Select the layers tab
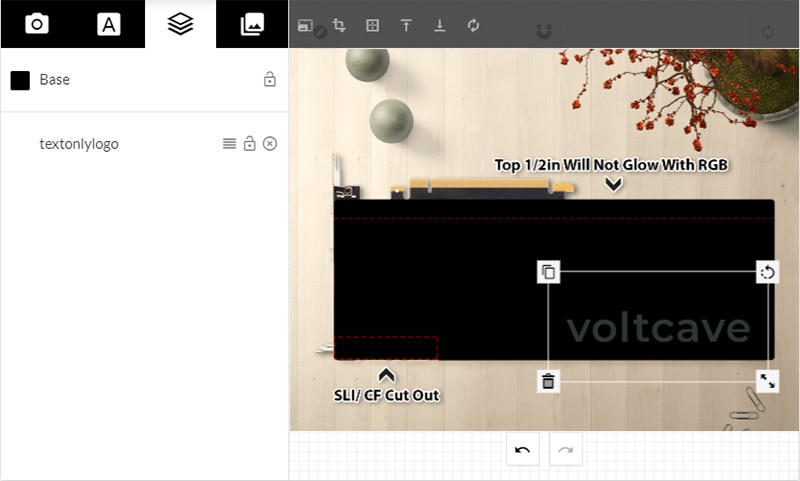 click(180, 24)
